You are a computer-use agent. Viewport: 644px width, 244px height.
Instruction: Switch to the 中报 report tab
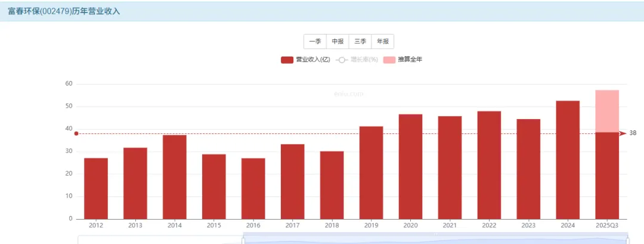tap(338, 42)
